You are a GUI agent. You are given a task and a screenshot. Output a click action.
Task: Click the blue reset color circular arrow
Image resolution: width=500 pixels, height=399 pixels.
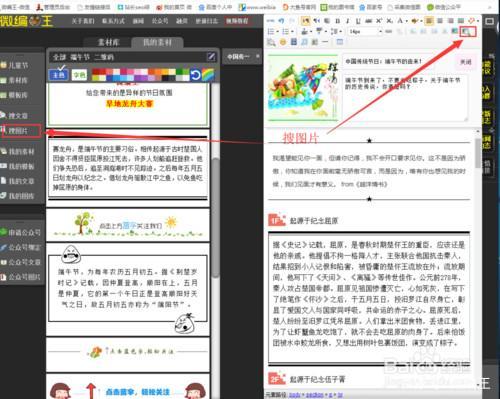195,75
